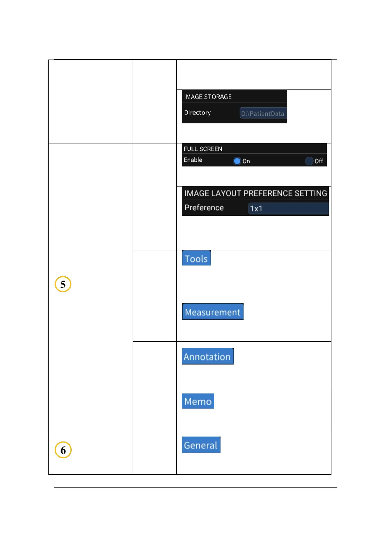Select the Off radio button for Full Screen
This screenshot has height=554, width=392.
coord(309,161)
